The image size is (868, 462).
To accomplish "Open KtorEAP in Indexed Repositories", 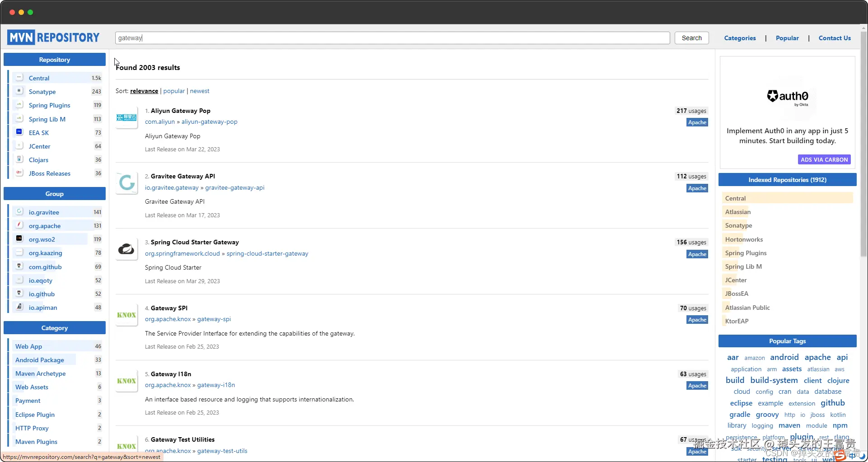I will [x=737, y=321].
